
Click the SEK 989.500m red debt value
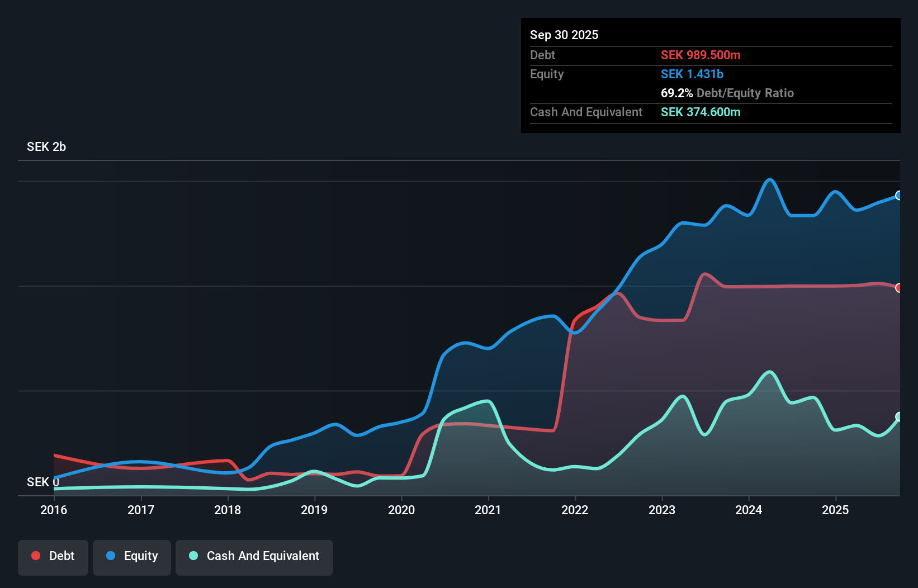701,55
